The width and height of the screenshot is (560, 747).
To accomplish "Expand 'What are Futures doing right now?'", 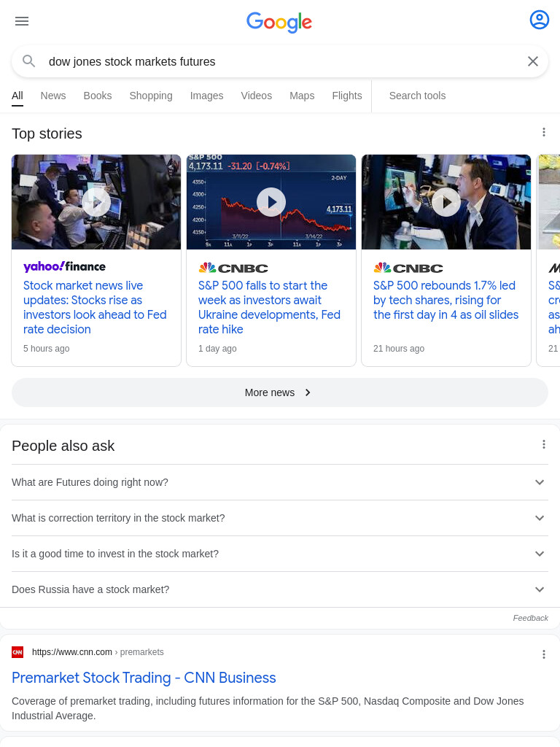I will point(280,482).
